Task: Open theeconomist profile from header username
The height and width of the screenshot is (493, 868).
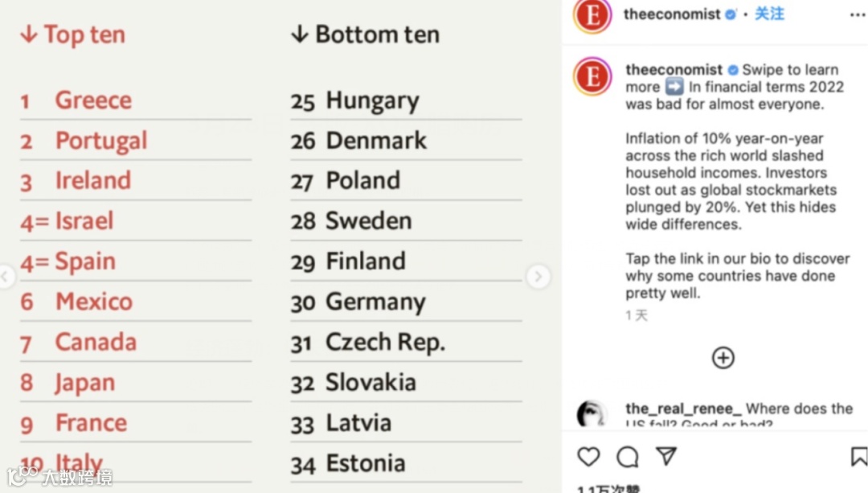Action: pyautogui.click(x=672, y=14)
